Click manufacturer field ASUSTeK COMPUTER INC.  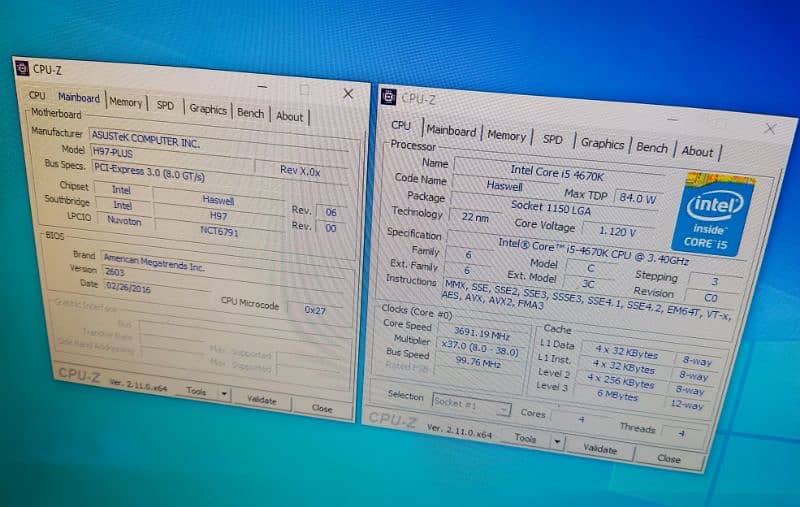pos(218,142)
